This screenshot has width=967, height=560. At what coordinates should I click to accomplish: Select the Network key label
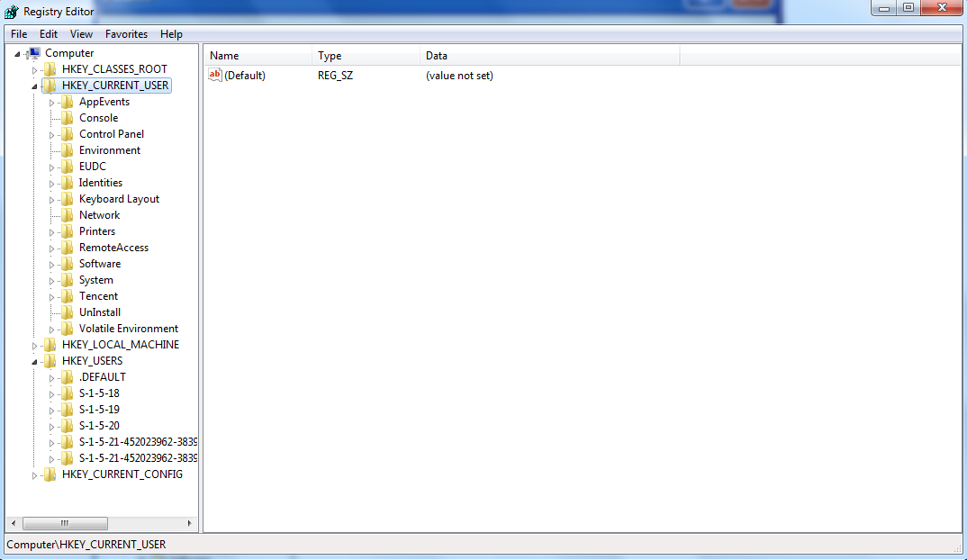99,215
